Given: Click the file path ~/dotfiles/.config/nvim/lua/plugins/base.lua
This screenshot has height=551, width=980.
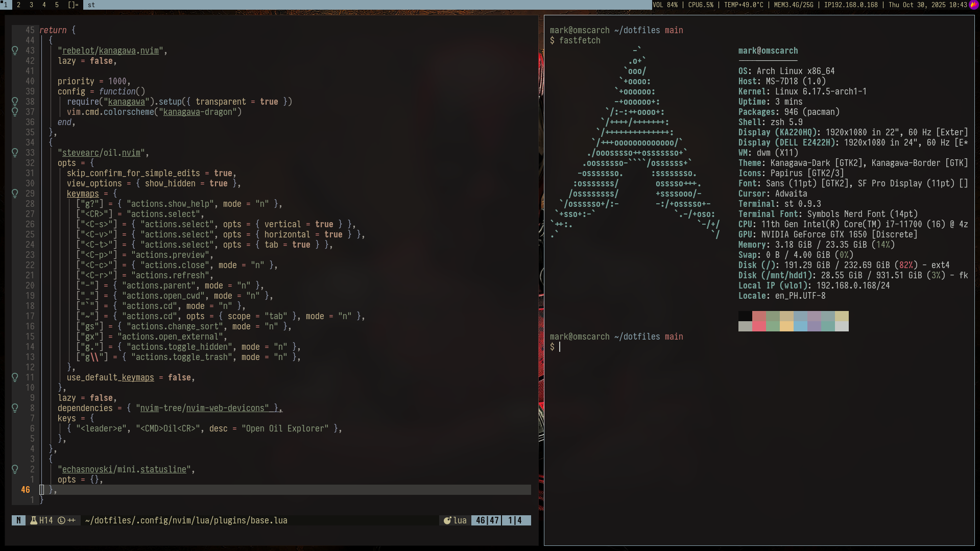Looking at the screenshot, I should [186, 520].
